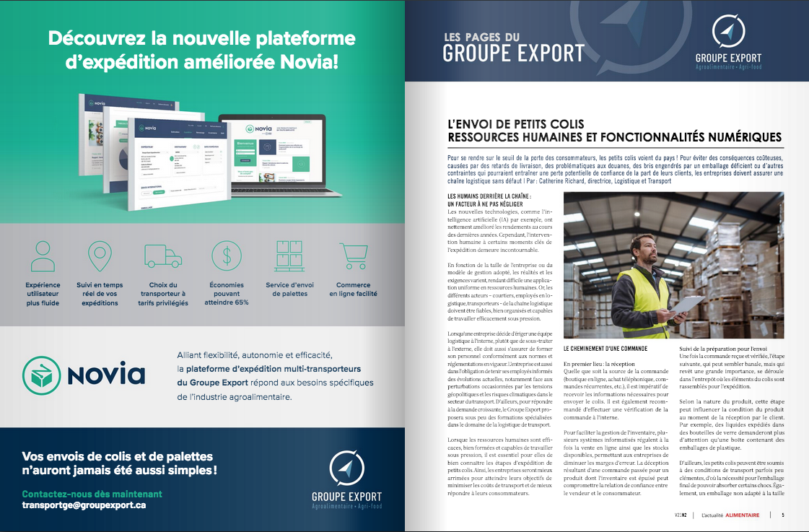Screen dimensions: 809x532
Task: Click the pallet boxes icon for Service d'envoi
Action: (x=289, y=256)
